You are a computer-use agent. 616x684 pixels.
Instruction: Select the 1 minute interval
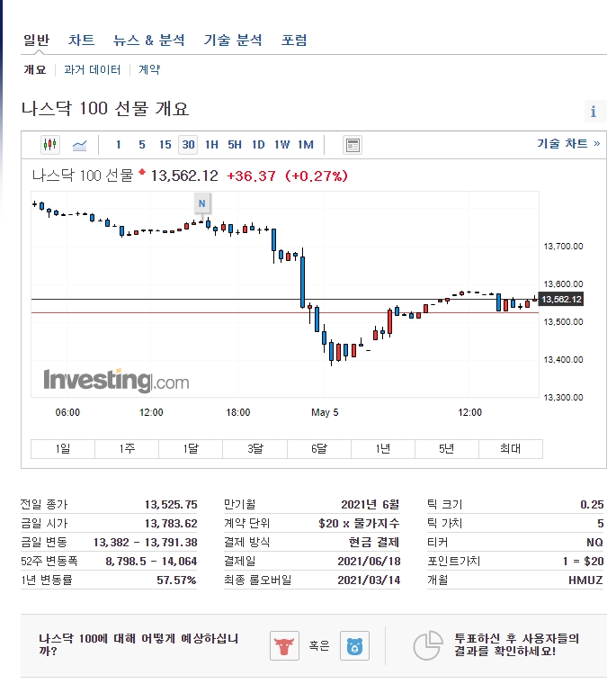[119, 145]
